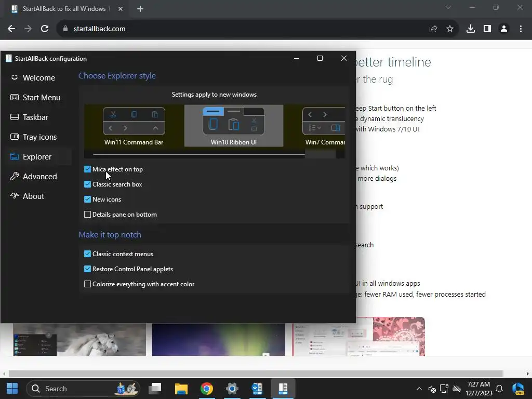Click the page scrollbar right arrow
The height and width of the screenshot is (399, 532).
[x=528, y=374]
